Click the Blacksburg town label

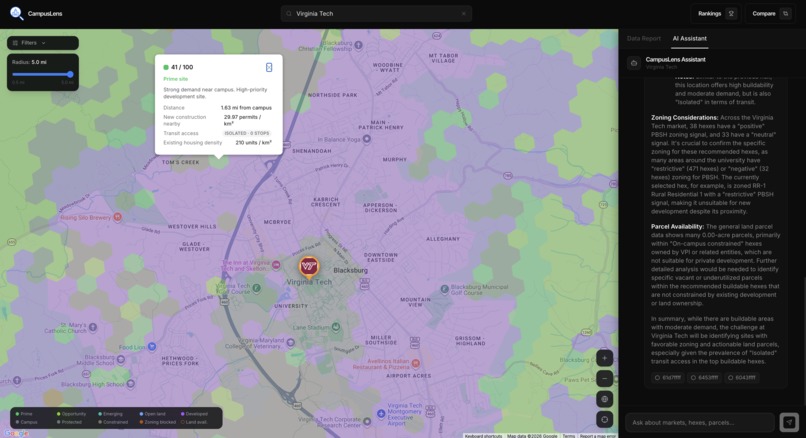click(351, 270)
